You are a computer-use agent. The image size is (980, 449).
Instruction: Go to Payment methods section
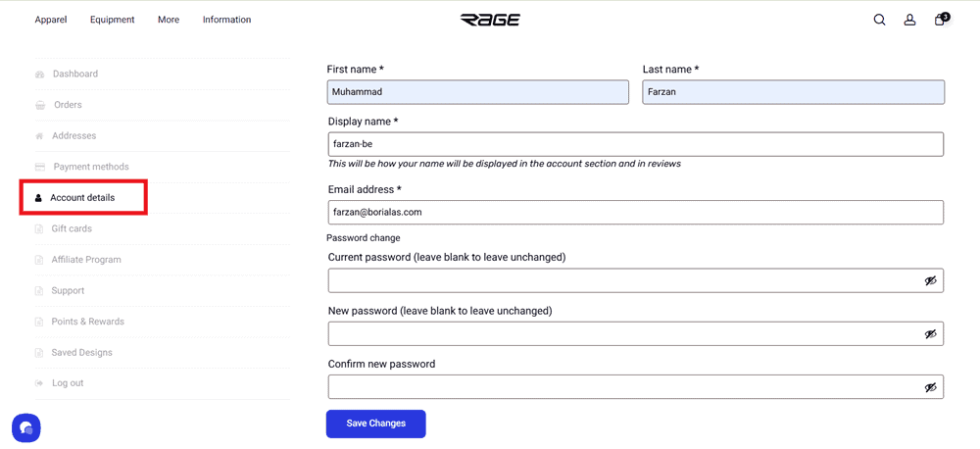coord(90,167)
